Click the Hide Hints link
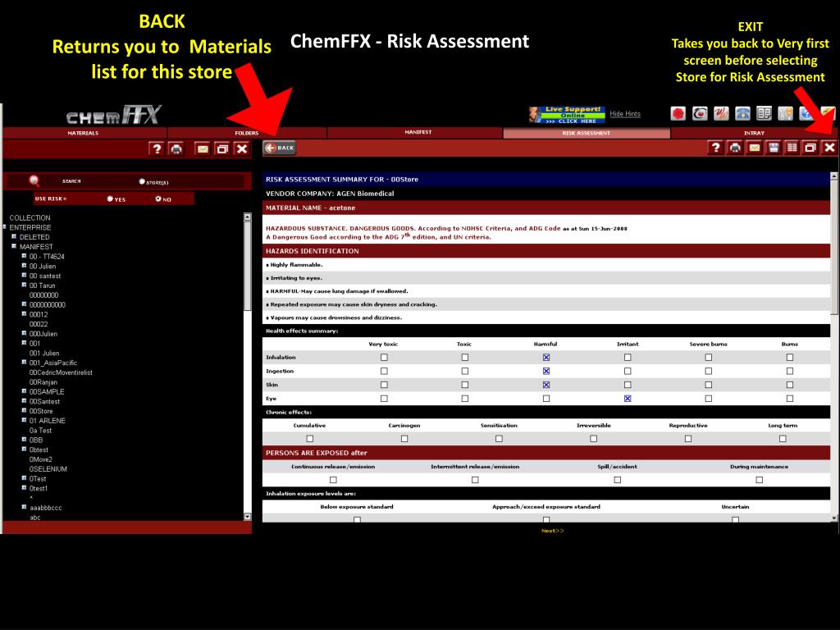 (624, 113)
